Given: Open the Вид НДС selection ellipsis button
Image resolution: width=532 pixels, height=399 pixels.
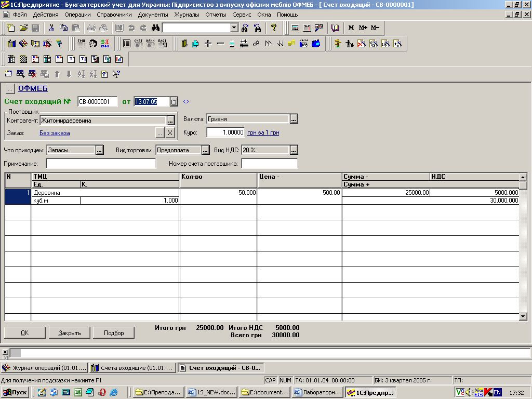Looking at the screenshot, I should [x=294, y=150].
